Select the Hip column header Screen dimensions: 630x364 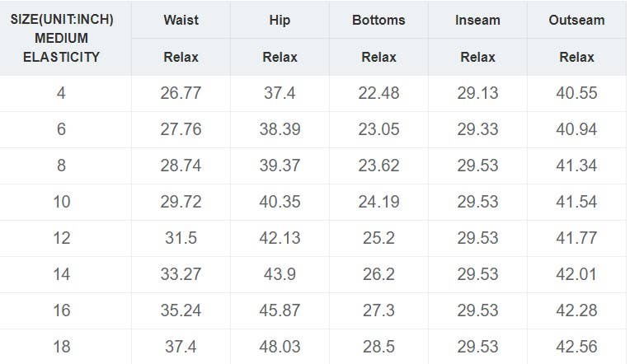coord(280,20)
